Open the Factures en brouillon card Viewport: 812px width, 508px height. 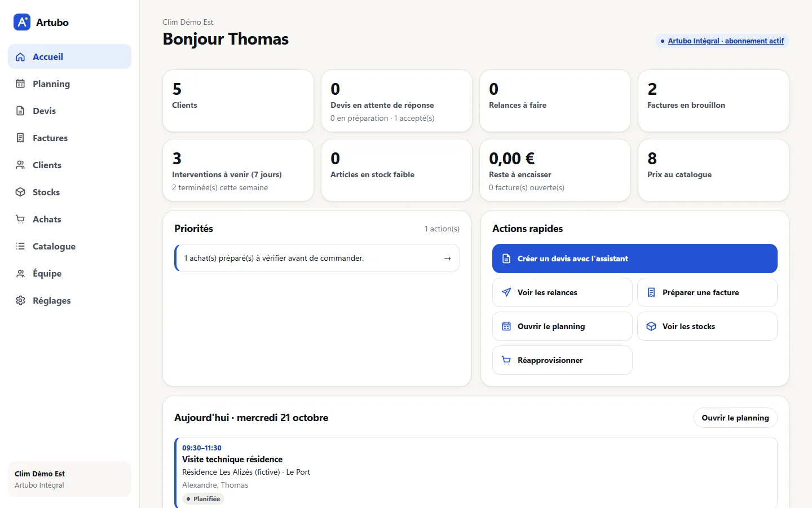click(x=713, y=101)
